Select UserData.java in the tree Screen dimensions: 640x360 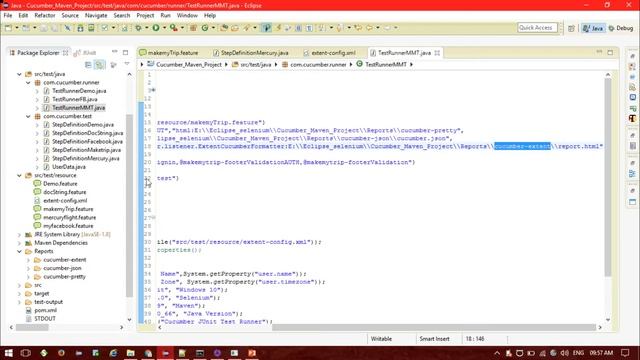click(x=69, y=167)
